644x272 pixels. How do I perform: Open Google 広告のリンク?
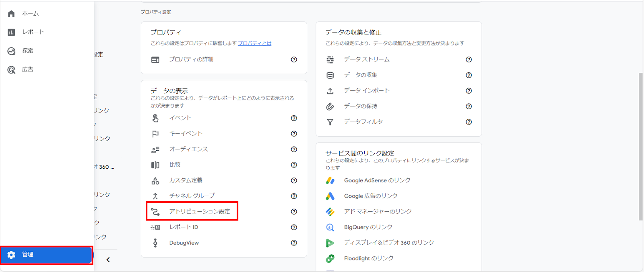371,196
